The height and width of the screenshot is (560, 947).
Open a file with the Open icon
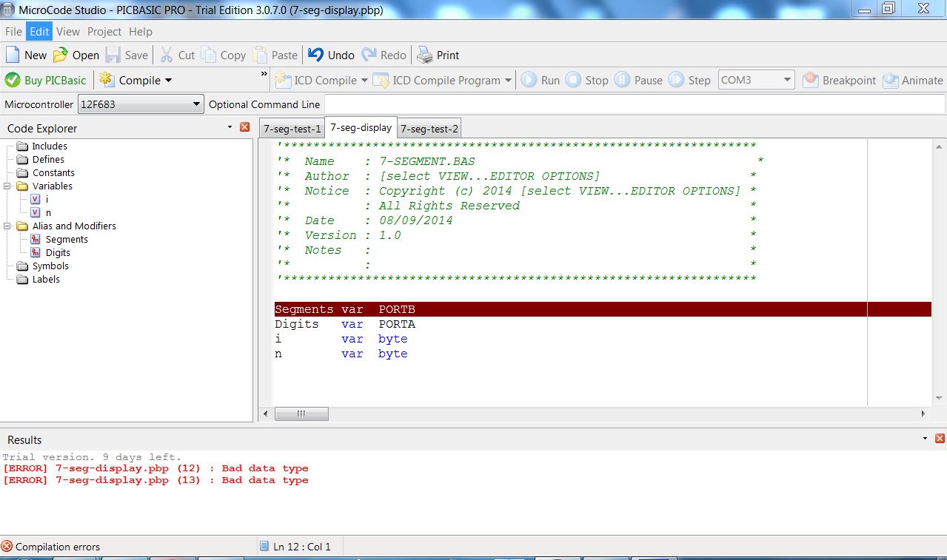point(61,55)
